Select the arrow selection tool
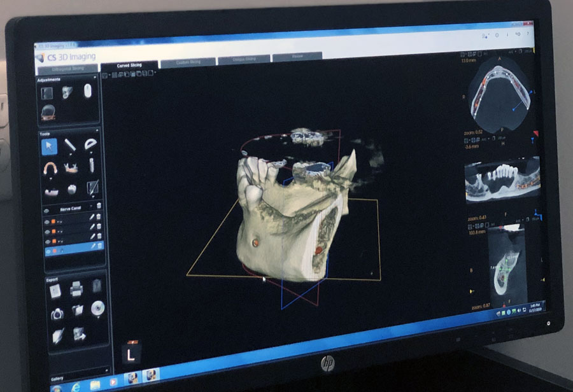This screenshot has height=392, width=573. point(48,145)
